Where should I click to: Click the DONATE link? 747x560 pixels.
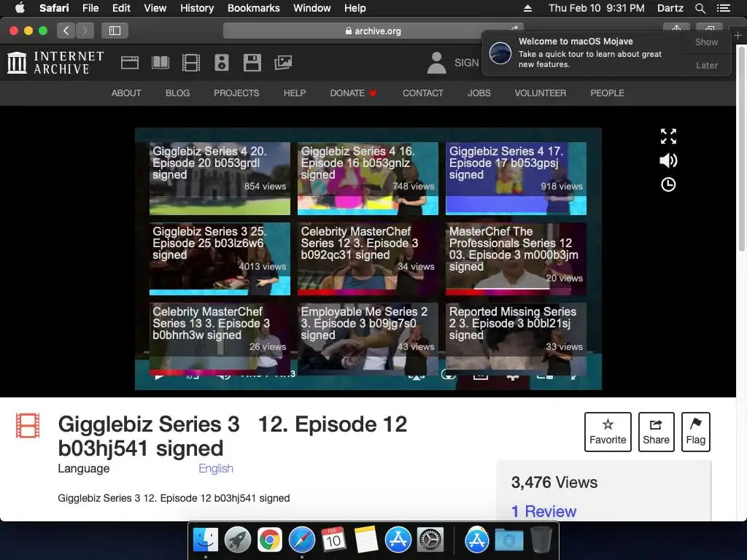[353, 93]
